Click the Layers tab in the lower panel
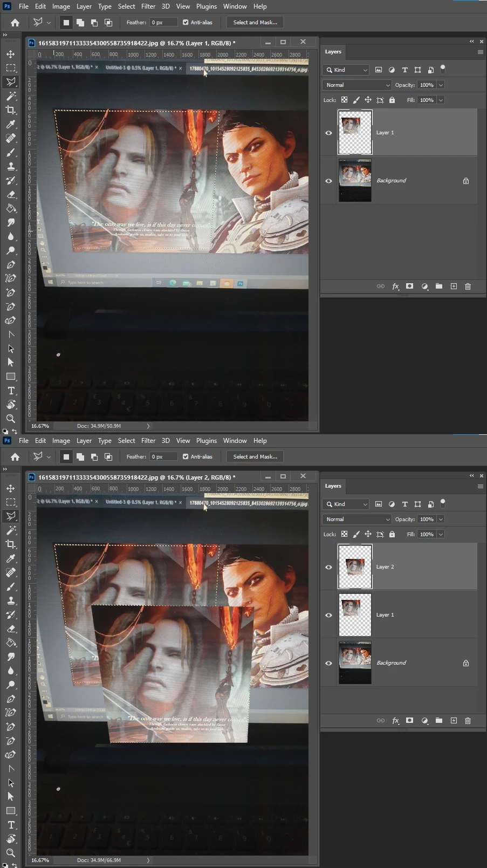Image resolution: width=487 pixels, height=868 pixels. point(333,486)
